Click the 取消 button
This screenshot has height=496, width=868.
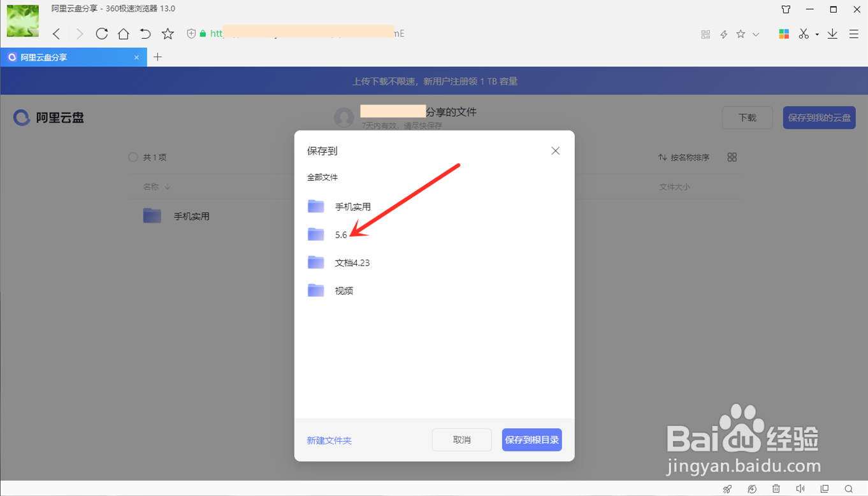point(462,440)
